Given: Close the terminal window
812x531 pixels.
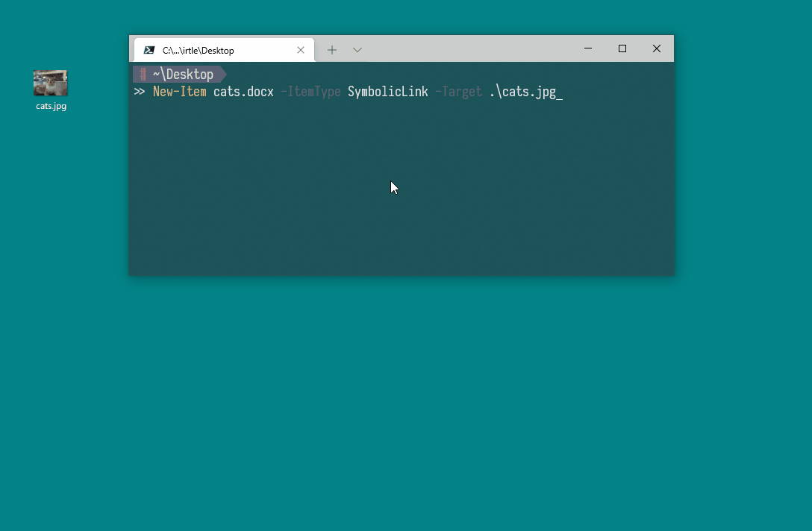Looking at the screenshot, I should 657,48.
